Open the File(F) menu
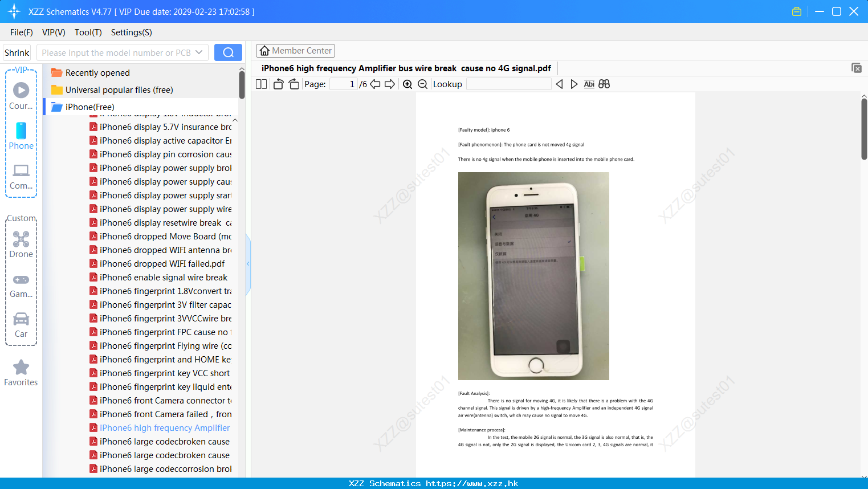The height and width of the screenshot is (489, 868). click(22, 32)
